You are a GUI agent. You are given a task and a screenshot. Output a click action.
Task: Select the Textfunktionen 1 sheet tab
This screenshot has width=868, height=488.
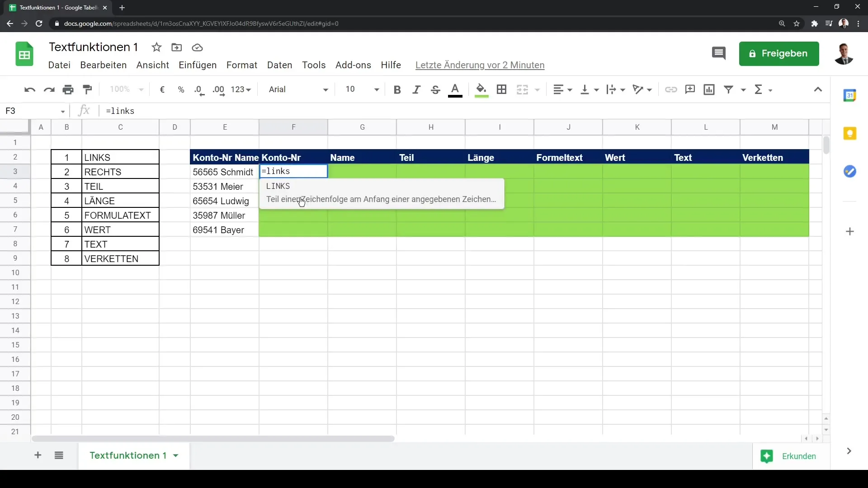[128, 455]
